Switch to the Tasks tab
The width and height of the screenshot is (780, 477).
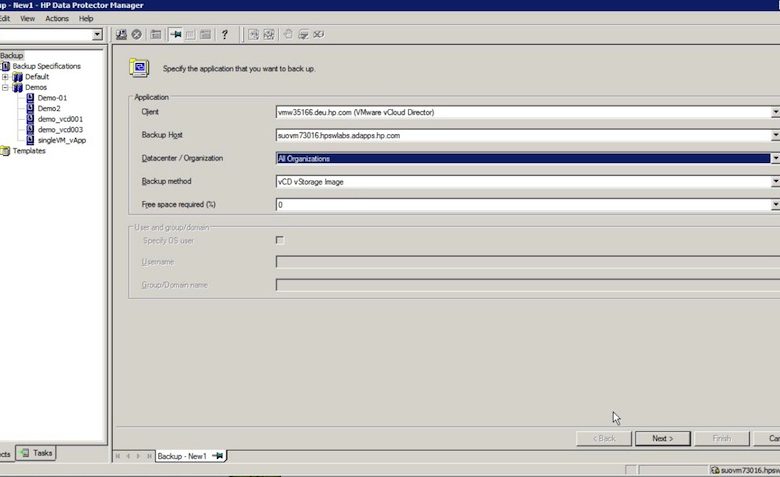pos(36,453)
